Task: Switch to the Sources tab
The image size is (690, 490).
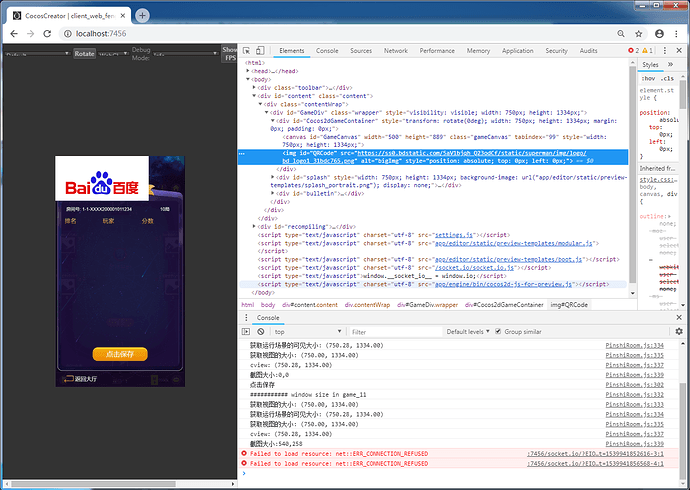Action: [x=361, y=51]
